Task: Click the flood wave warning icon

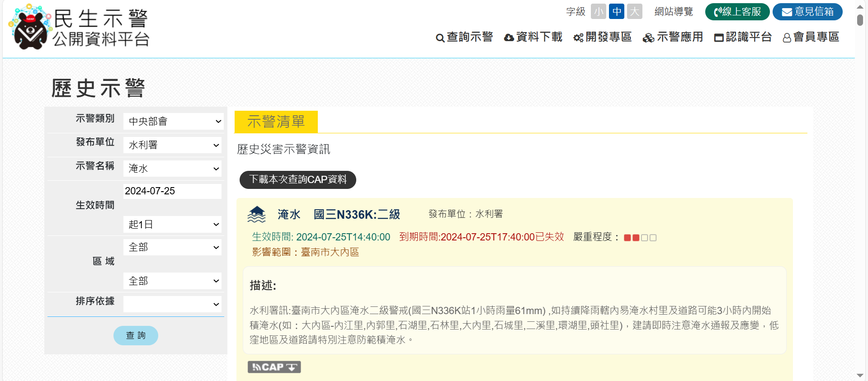Action: 256,214
